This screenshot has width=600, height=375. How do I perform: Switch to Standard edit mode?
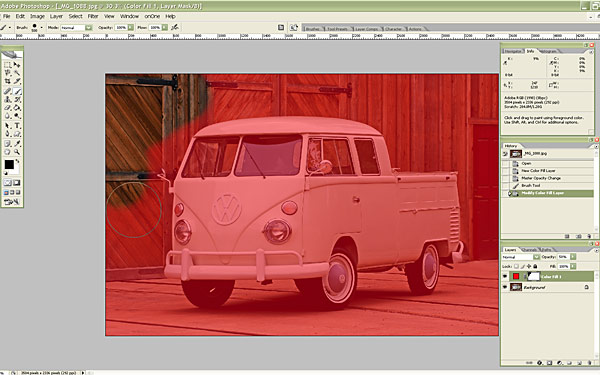click(x=7, y=183)
